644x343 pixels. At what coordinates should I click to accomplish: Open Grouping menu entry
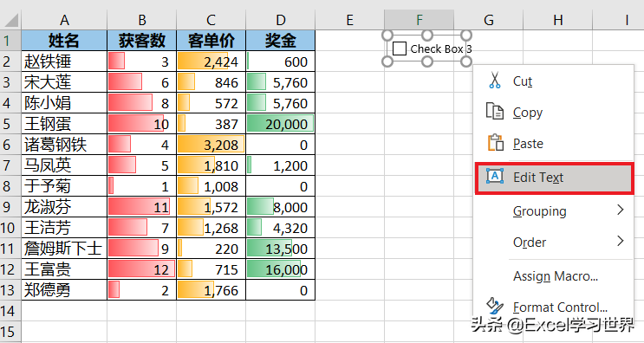click(x=553, y=210)
